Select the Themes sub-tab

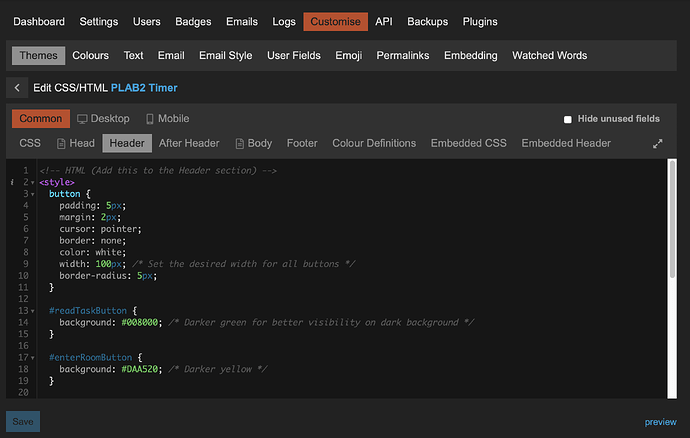[38, 55]
